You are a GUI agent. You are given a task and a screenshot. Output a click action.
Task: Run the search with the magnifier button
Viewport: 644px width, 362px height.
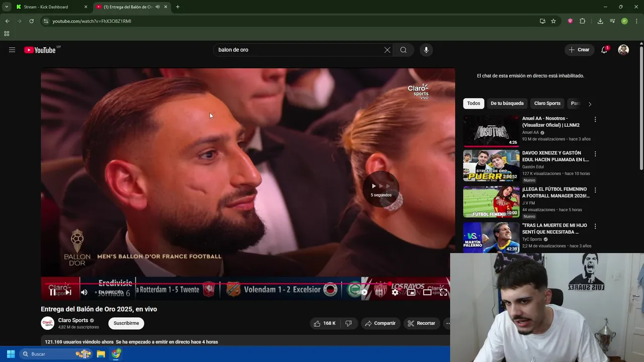pos(404,50)
